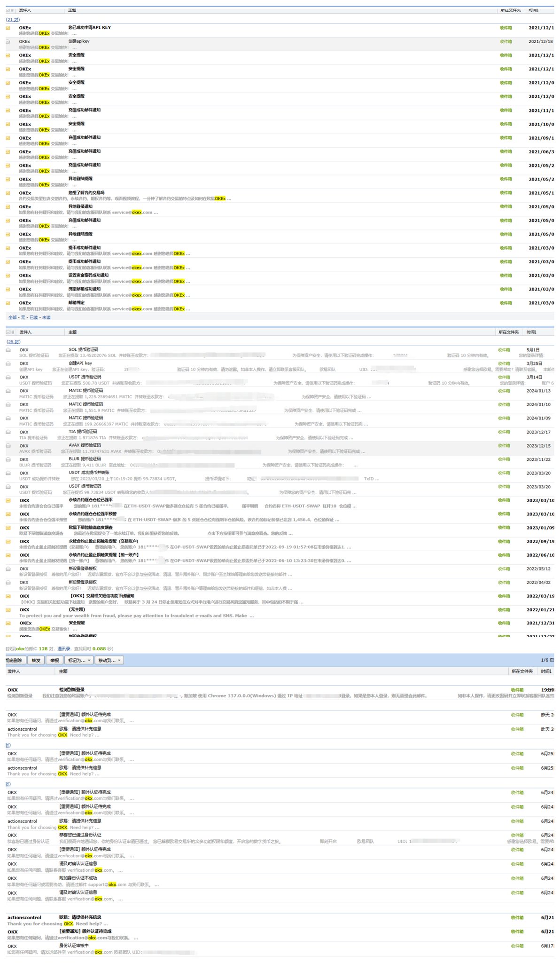The height and width of the screenshot is (963, 560).
Task: Click the envelope icon on the 邮箱绑定 row
Action: 8,303
